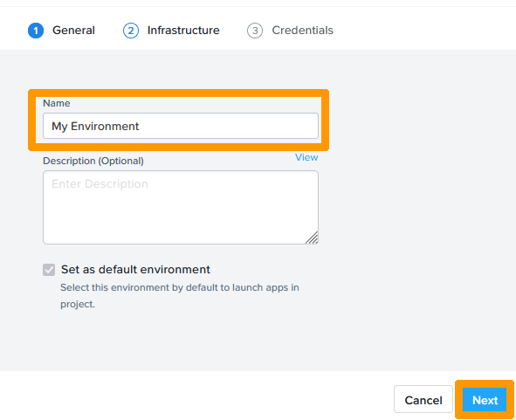
Task: Click the gray checkmark inside the checkbox
Action: click(x=49, y=270)
